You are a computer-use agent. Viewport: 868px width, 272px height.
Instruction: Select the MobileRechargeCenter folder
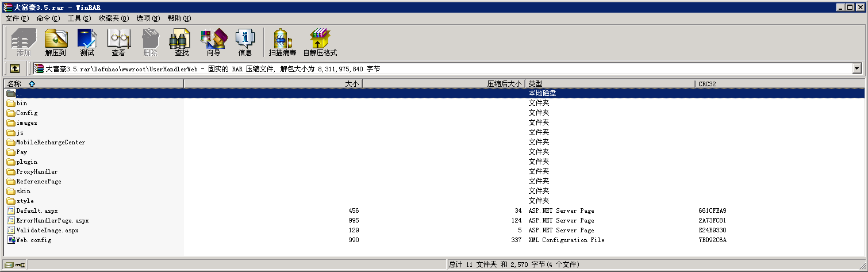point(50,142)
